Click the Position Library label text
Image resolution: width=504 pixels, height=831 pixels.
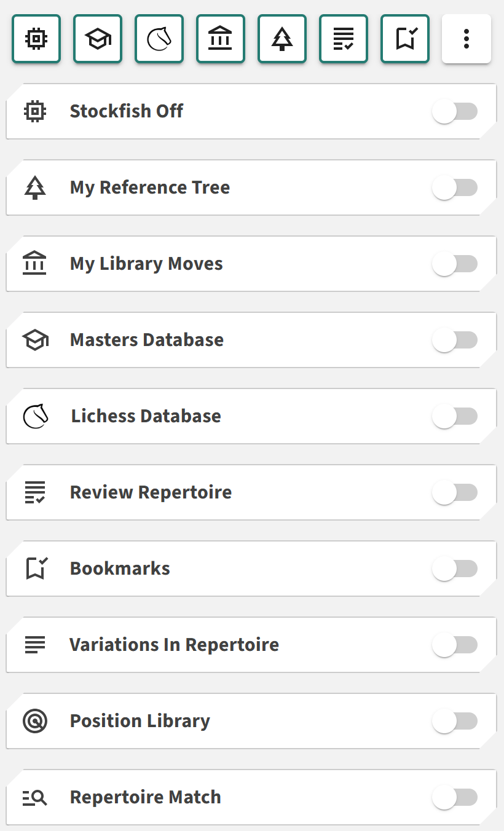point(140,721)
